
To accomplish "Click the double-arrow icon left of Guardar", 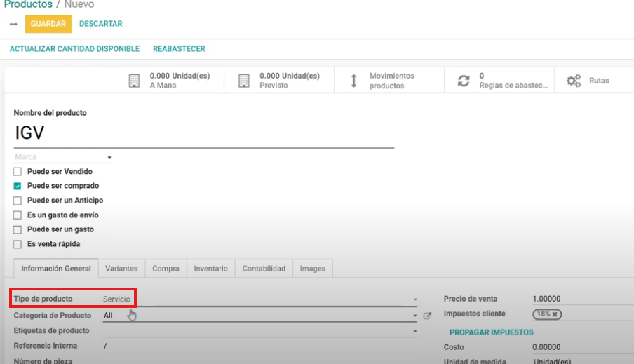I will click(x=13, y=24).
